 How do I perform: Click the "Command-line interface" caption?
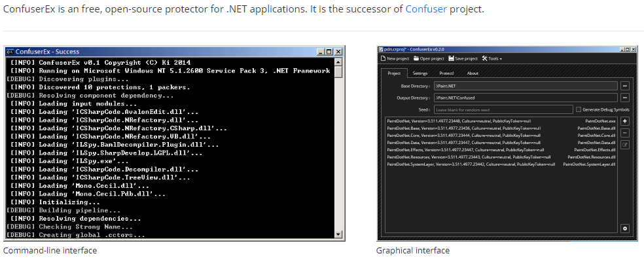(x=50, y=250)
